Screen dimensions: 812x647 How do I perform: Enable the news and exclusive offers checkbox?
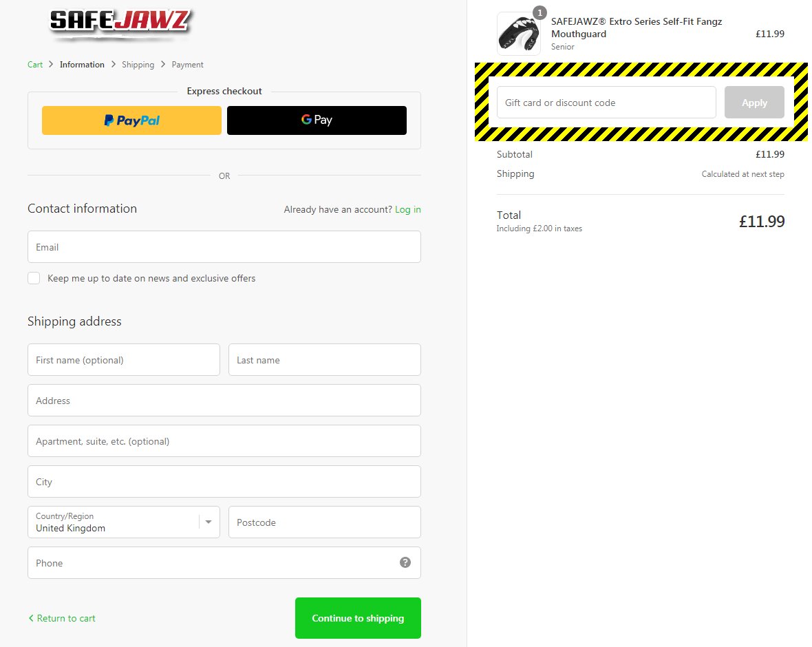click(x=34, y=278)
